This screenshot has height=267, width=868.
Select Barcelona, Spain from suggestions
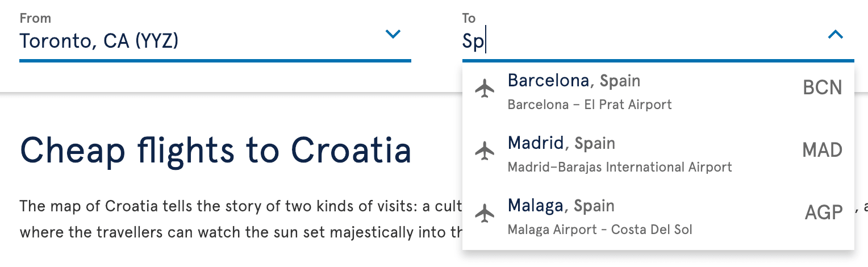pyautogui.click(x=658, y=91)
